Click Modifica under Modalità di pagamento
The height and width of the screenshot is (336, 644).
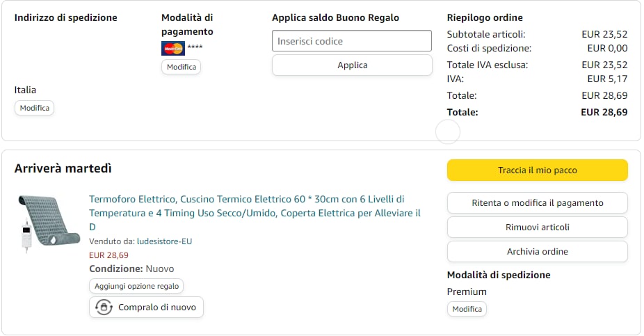[x=181, y=67]
